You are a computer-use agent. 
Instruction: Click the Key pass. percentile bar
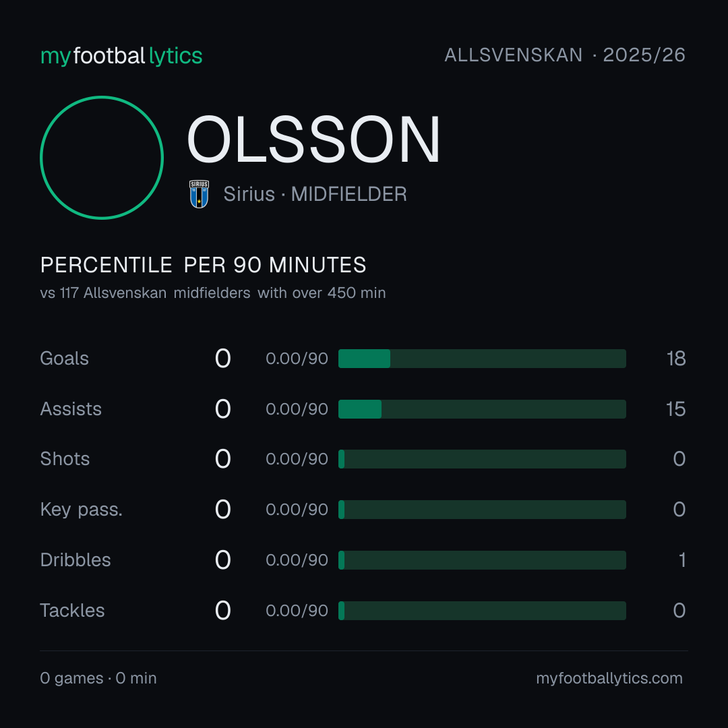point(482,510)
